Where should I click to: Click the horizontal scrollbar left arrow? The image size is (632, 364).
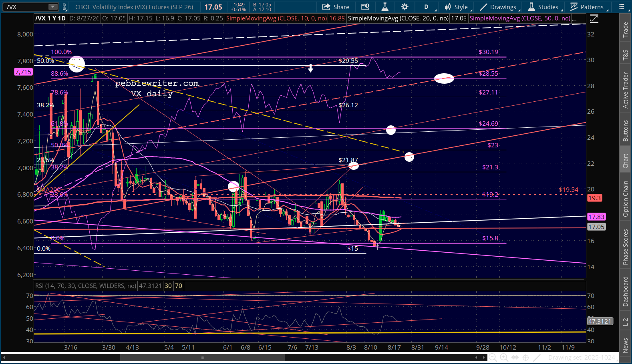coord(4,358)
